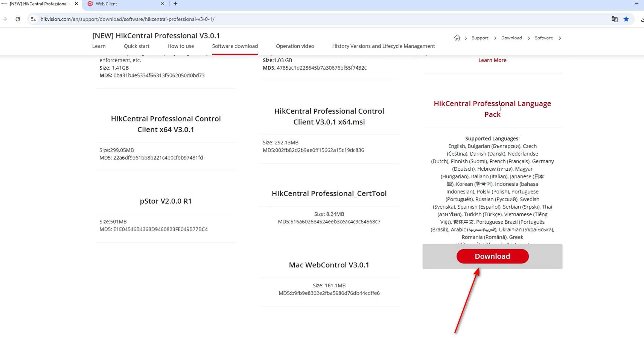The height and width of the screenshot is (337, 644).
Task: Open the Quick start tab
Action: [137, 46]
